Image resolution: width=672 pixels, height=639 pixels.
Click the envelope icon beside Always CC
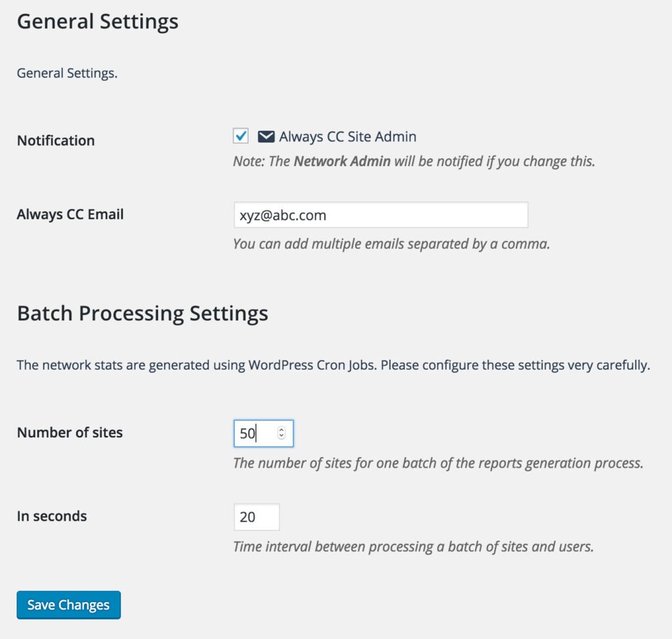pyautogui.click(x=266, y=137)
